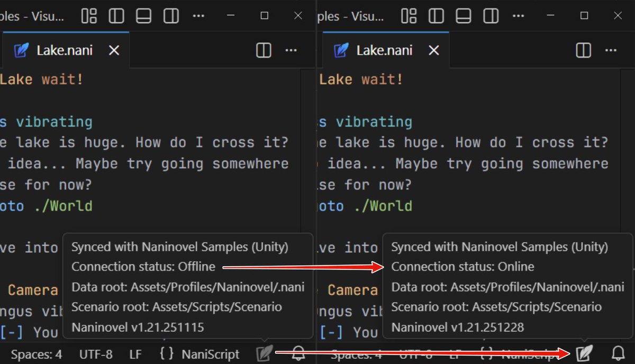Click "Connection status: Online" tooltip line
Image resolution: width=635 pixels, height=364 pixels.
(462, 267)
